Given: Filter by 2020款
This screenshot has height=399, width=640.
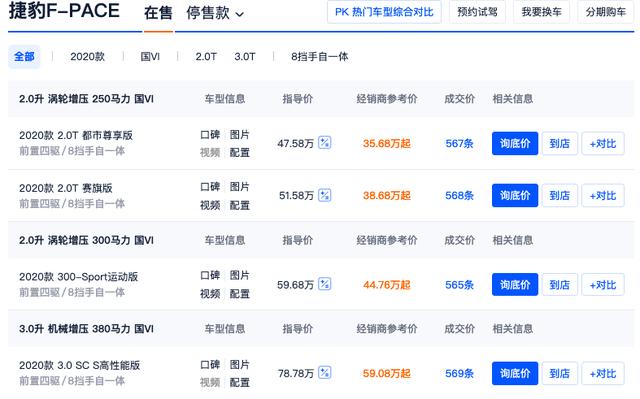Looking at the screenshot, I should click(x=87, y=56).
